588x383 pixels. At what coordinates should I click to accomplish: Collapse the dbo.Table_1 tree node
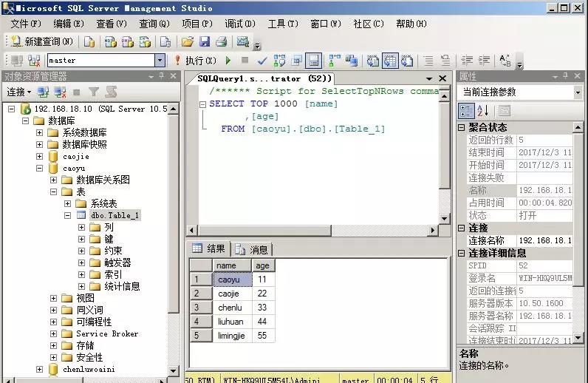click(67, 216)
